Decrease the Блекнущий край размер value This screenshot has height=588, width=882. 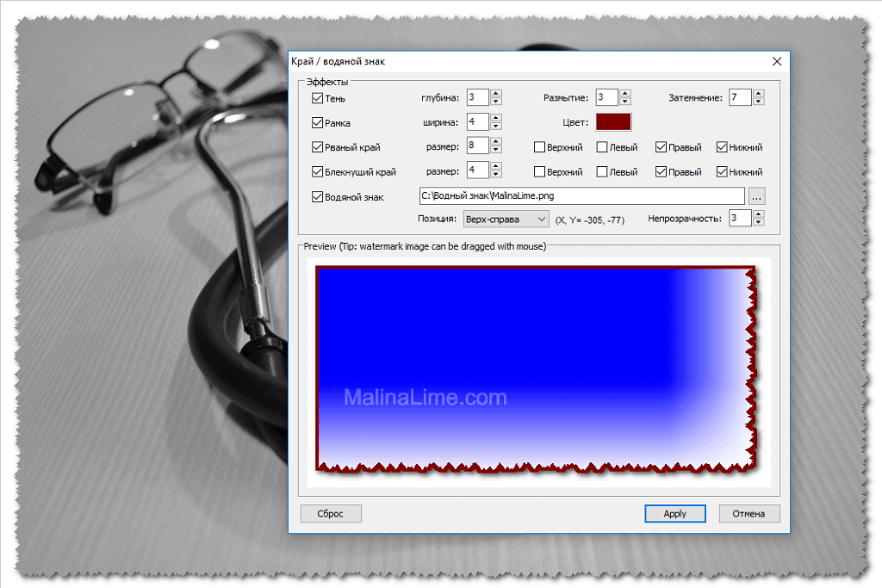point(496,174)
